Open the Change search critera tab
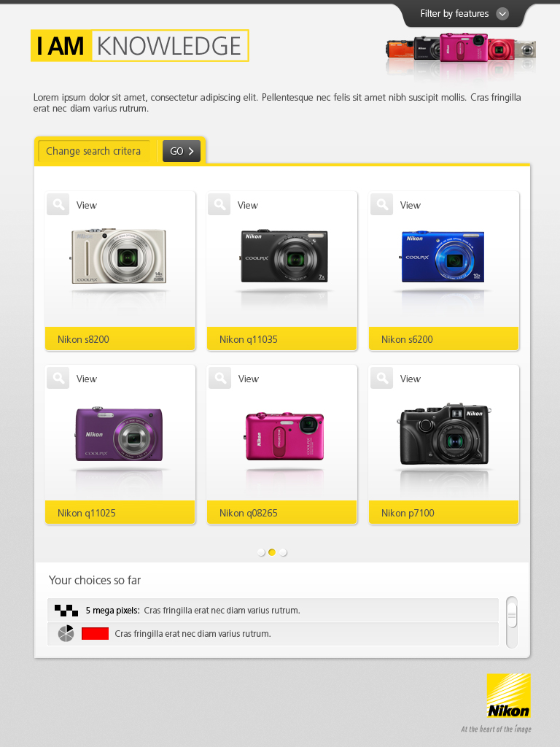The width and height of the screenshot is (560, 747). coord(93,151)
